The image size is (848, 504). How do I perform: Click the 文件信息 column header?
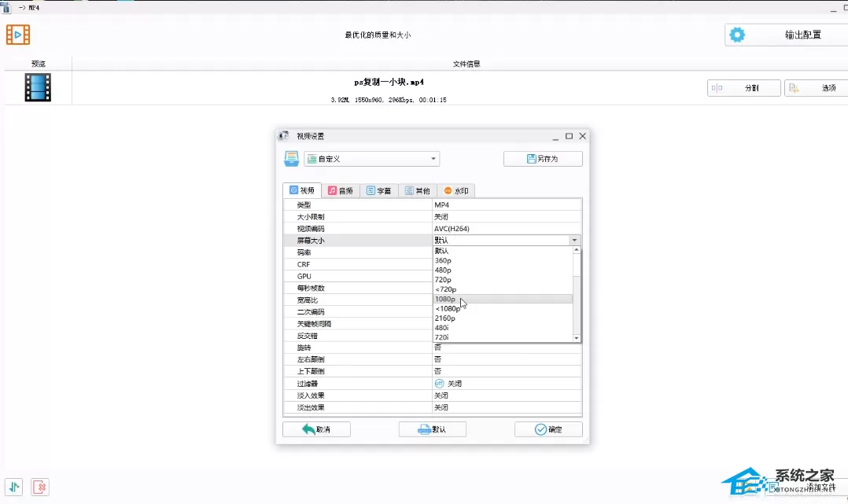tap(466, 64)
